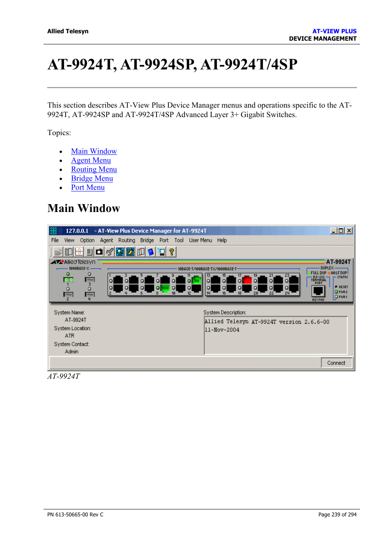Open the Routing menu

(127, 240)
